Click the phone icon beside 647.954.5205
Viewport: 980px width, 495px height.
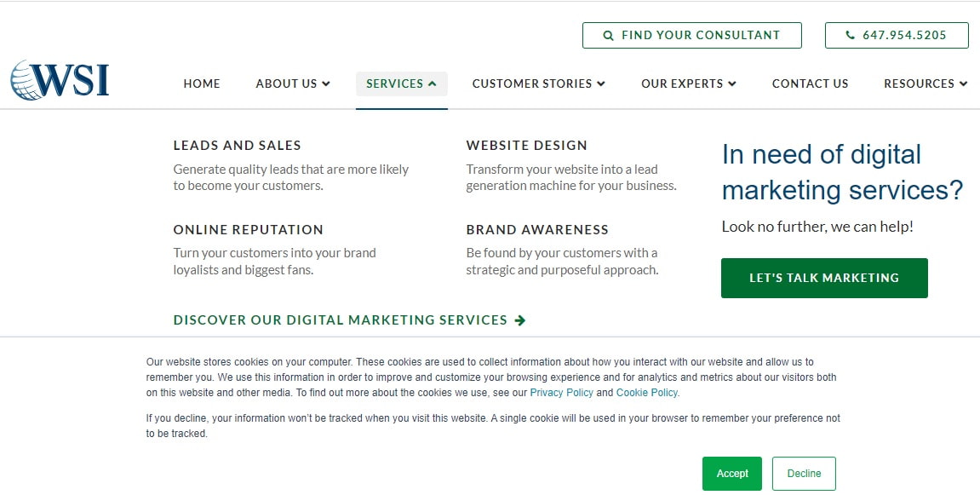tap(850, 35)
